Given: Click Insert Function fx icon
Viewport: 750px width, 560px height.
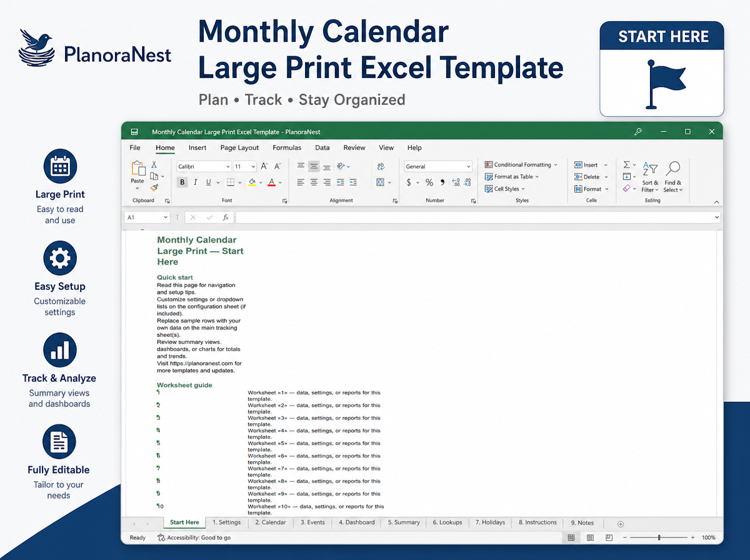Looking at the screenshot, I should [226, 217].
